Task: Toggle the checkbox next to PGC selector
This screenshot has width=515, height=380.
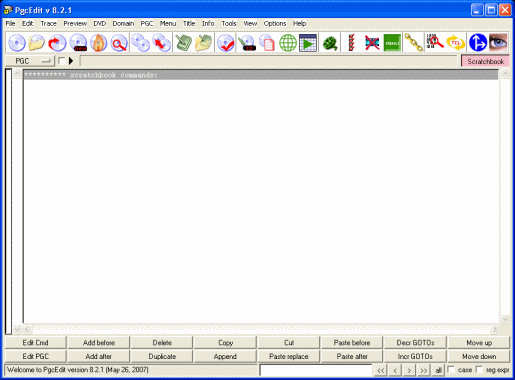Action: (62, 61)
